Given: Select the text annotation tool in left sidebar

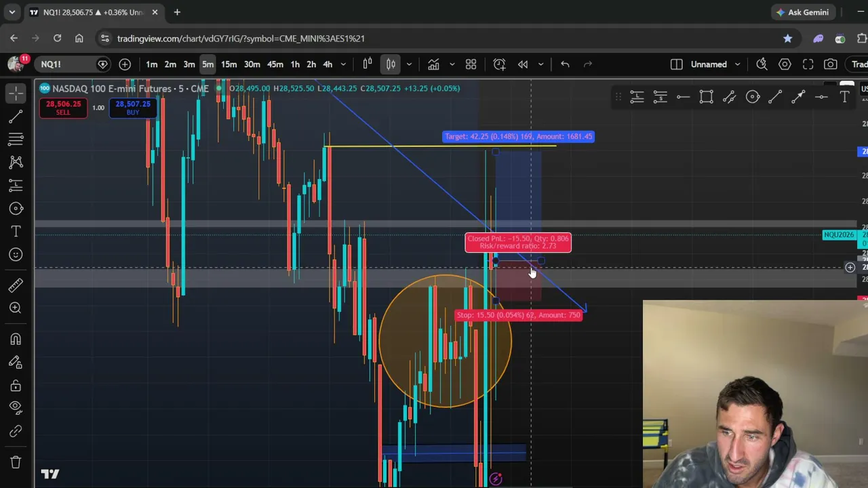Looking at the screenshot, I should (16, 231).
